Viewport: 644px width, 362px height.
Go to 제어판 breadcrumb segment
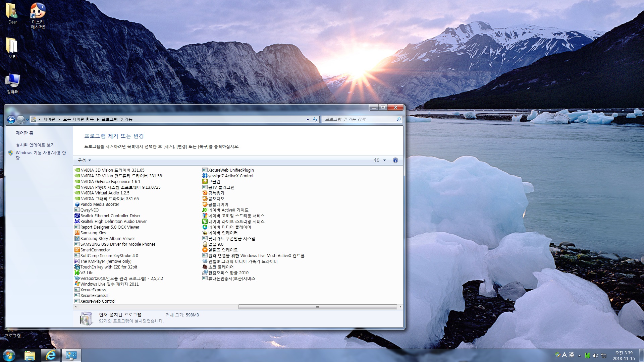[49, 119]
